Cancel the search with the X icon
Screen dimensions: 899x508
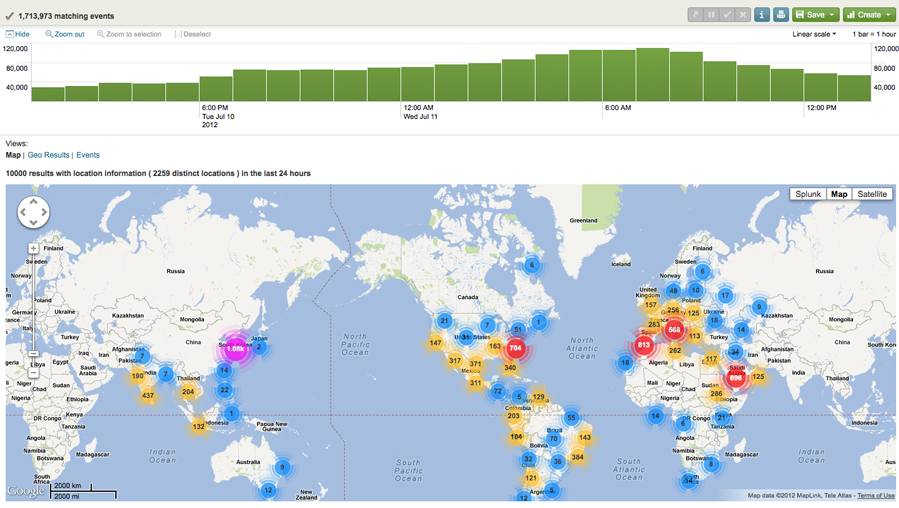[x=743, y=15]
